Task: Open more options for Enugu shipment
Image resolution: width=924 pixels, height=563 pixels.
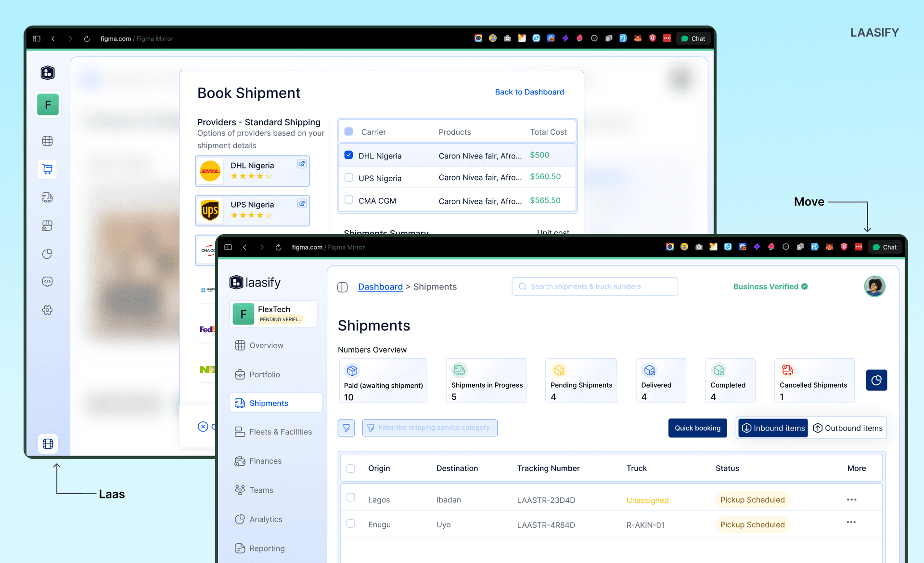Action: [x=851, y=522]
